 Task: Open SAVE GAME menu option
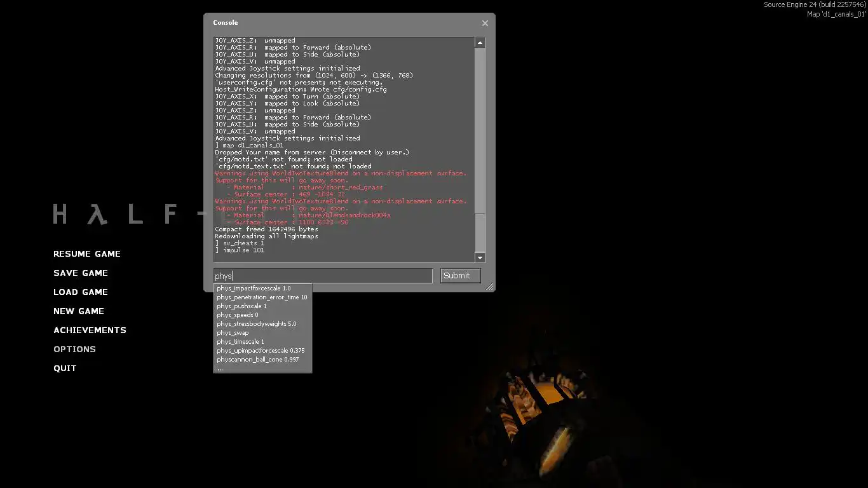[x=81, y=273]
